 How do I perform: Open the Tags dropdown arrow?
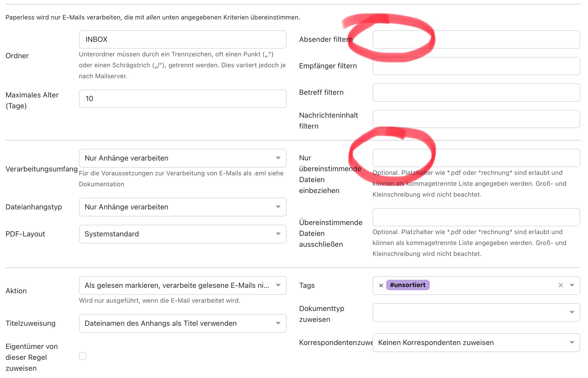tap(572, 285)
